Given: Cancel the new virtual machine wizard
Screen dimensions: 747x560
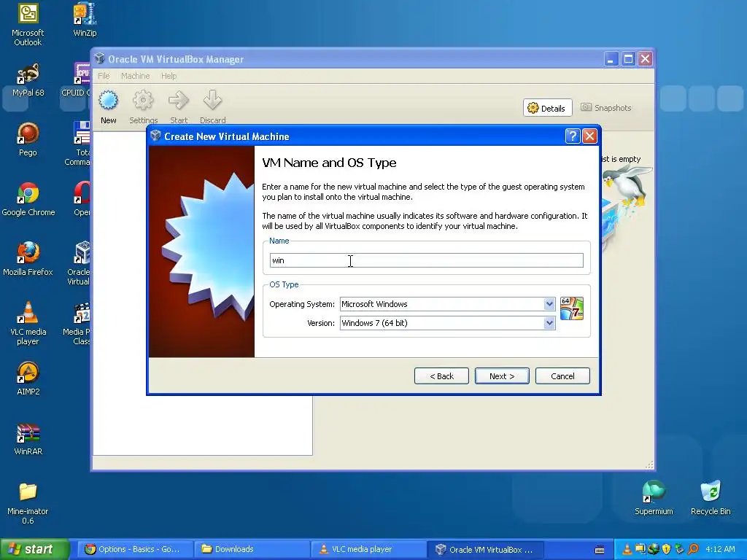Looking at the screenshot, I should point(562,376).
